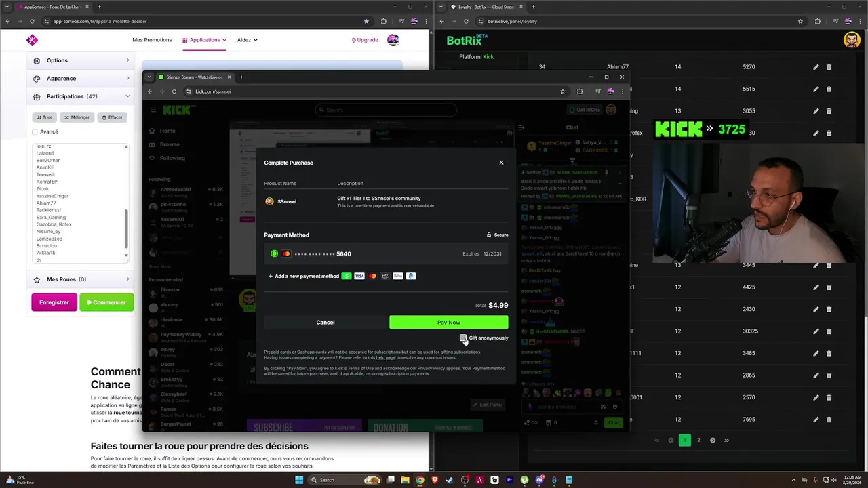This screenshot has height=488, width=868.
Task: Choose the Visa payment icon
Action: click(x=359, y=276)
